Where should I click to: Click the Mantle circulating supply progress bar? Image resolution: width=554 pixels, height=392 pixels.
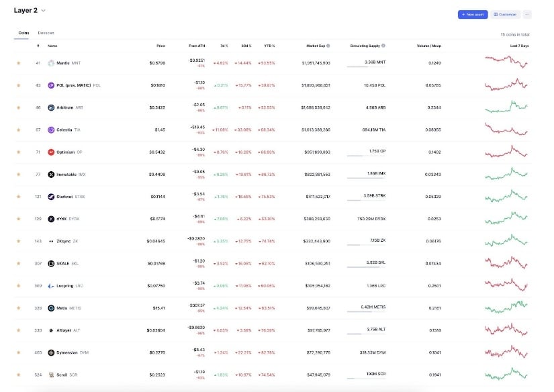click(366, 66)
